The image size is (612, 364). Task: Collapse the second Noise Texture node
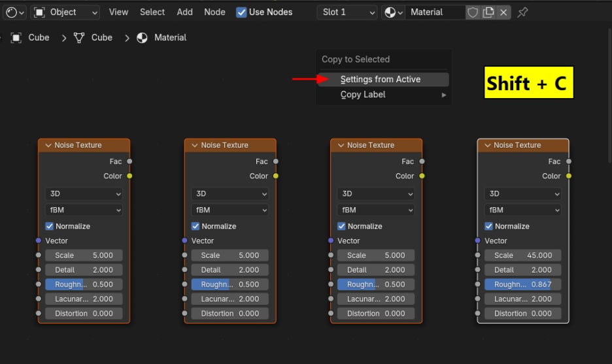(195, 146)
